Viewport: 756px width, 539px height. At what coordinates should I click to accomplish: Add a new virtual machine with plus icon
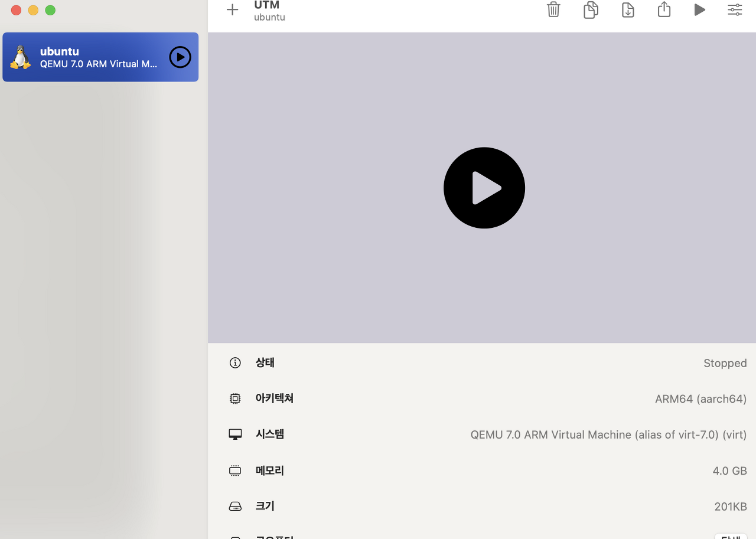[x=233, y=9]
